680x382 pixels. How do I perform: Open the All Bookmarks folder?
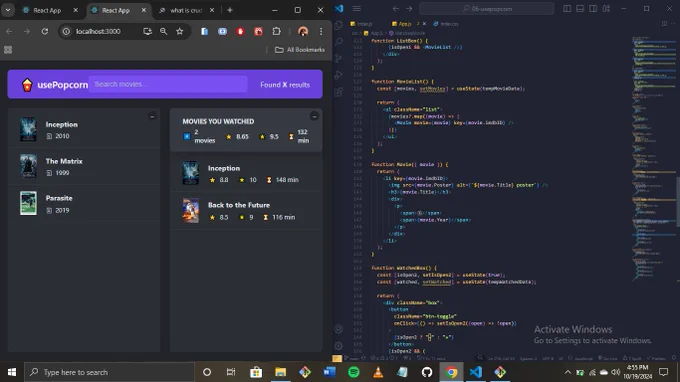pyautogui.click(x=300, y=50)
